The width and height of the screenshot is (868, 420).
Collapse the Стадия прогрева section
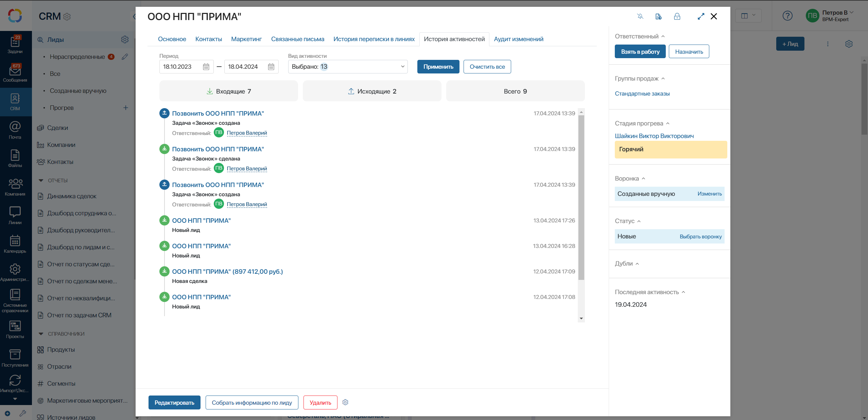[667, 123]
